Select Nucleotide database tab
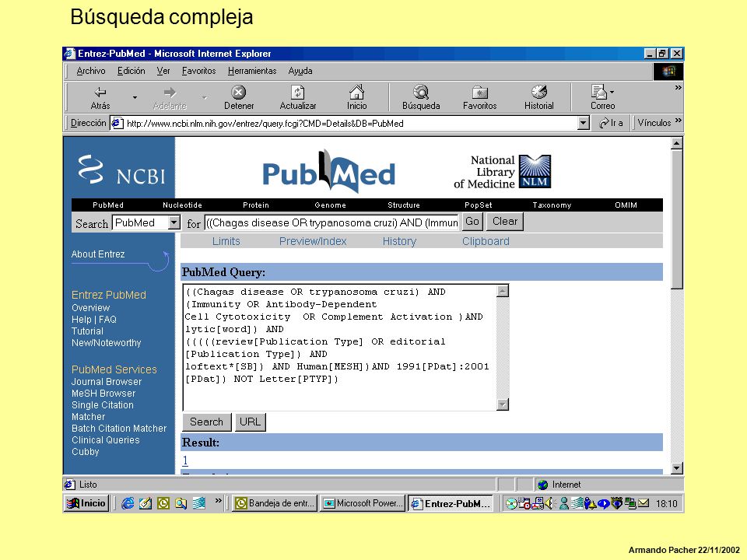This screenshot has width=747, height=560. (182, 205)
